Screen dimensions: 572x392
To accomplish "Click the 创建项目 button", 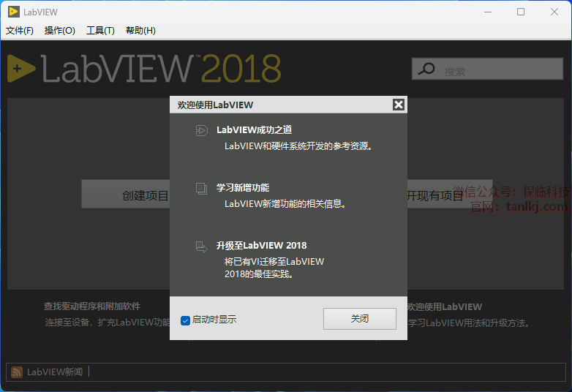I will click(x=126, y=195).
